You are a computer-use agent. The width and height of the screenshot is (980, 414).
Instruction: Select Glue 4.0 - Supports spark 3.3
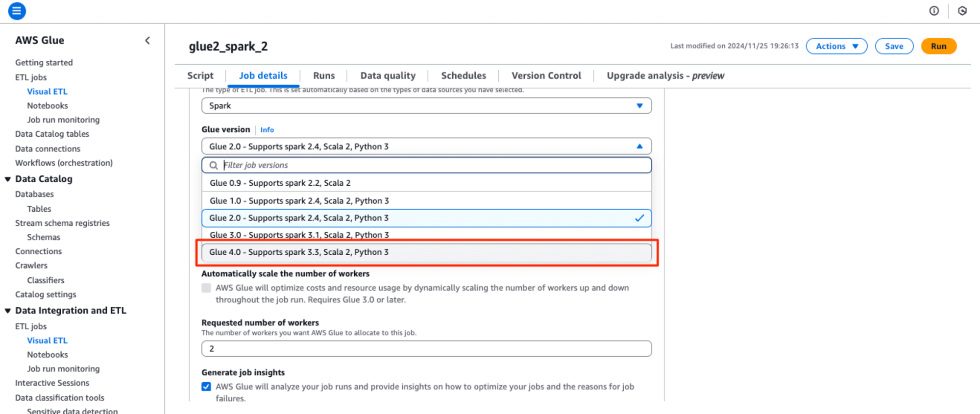(426, 252)
